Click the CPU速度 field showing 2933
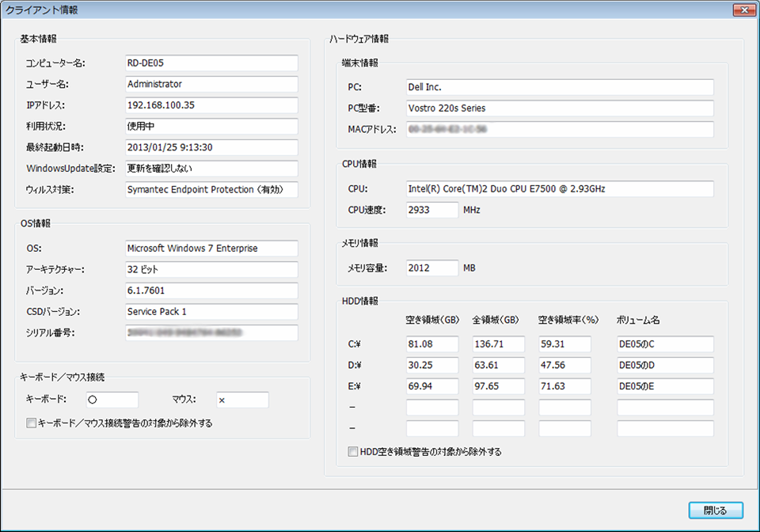760x532 pixels. point(431,210)
